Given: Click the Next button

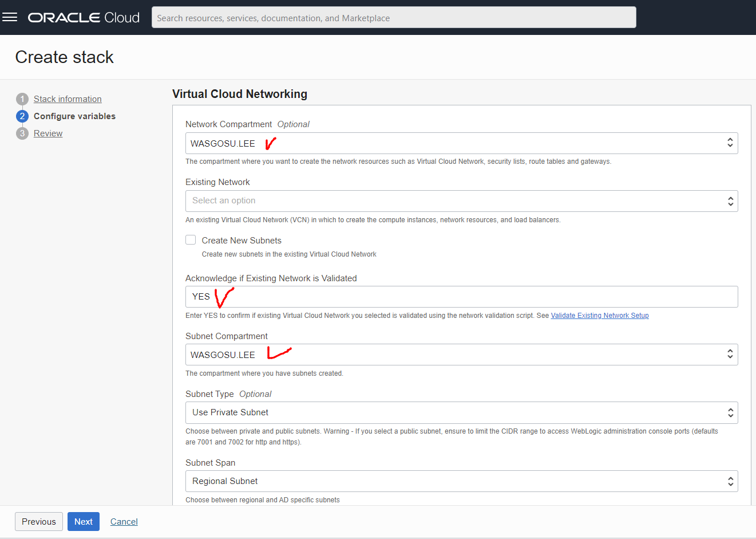Looking at the screenshot, I should (x=84, y=522).
